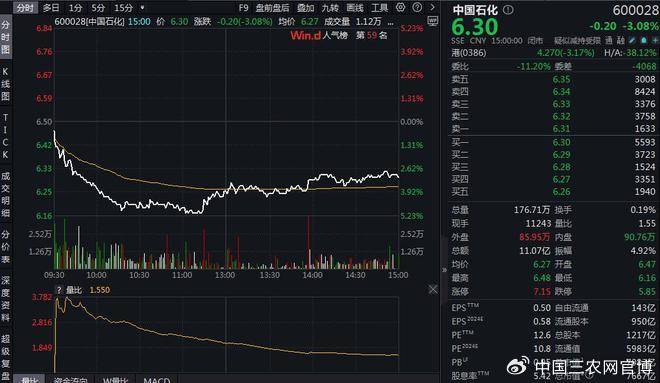Open the help question mark icon
Viewport: 660px width, 383px height.
click(417, 7)
